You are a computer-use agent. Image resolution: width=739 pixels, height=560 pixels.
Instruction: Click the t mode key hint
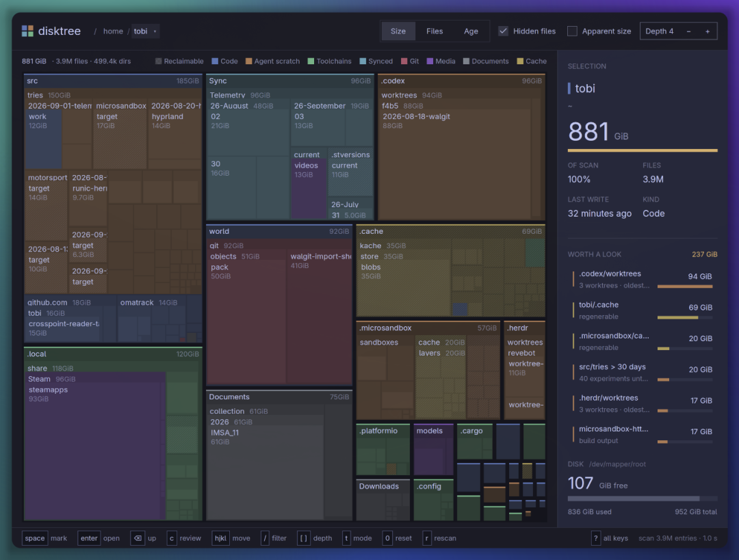(357, 538)
